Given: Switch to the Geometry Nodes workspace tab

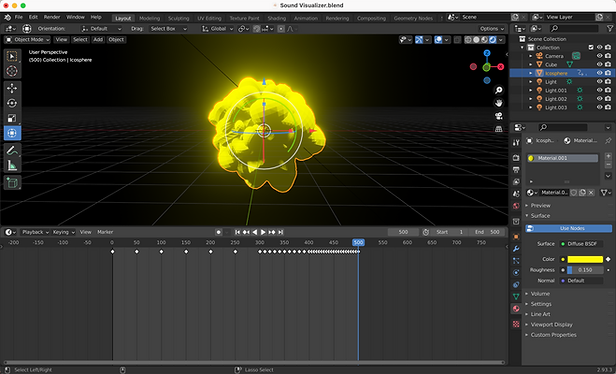Looking at the screenshot, I should pyautogui.click(x=413, y=18).
